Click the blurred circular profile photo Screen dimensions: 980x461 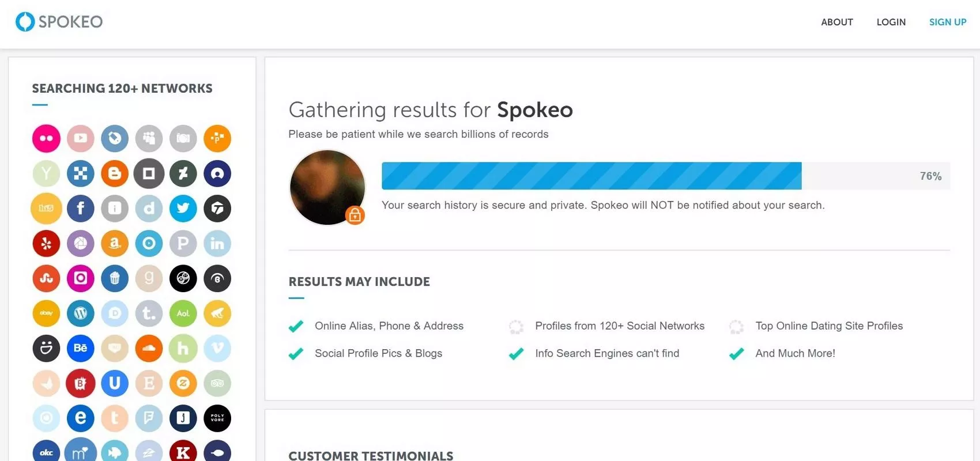tap(327, 187)
